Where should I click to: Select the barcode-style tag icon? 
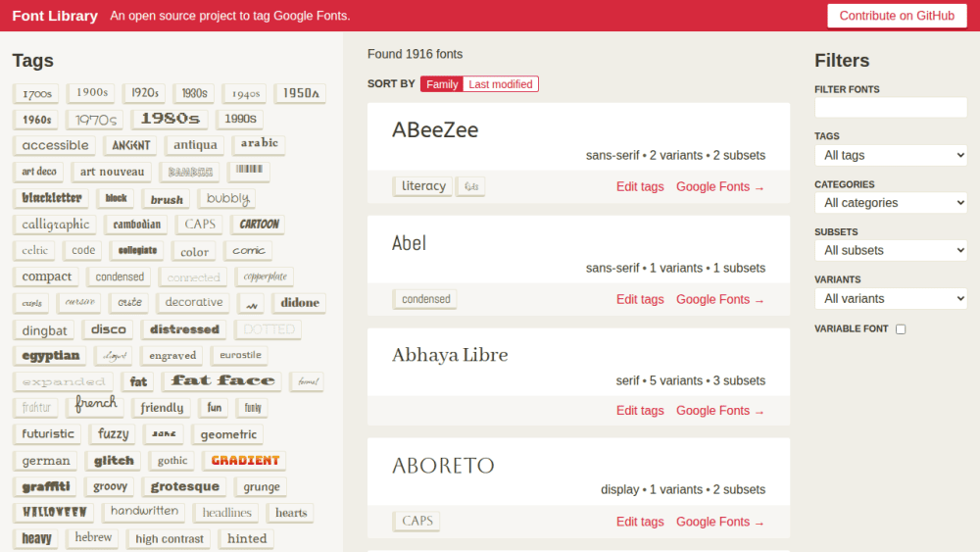pyautogui.click(x=249, y=171)
